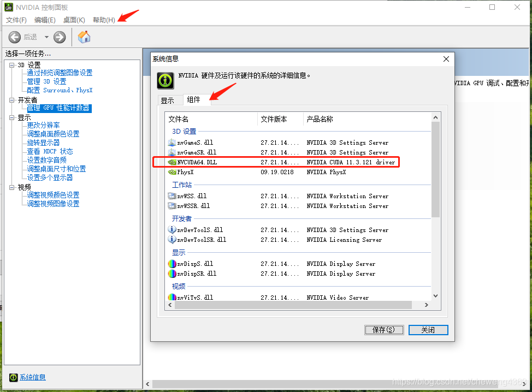
Task: Click the 工作站 group header
Action: [x=182, y=185]
